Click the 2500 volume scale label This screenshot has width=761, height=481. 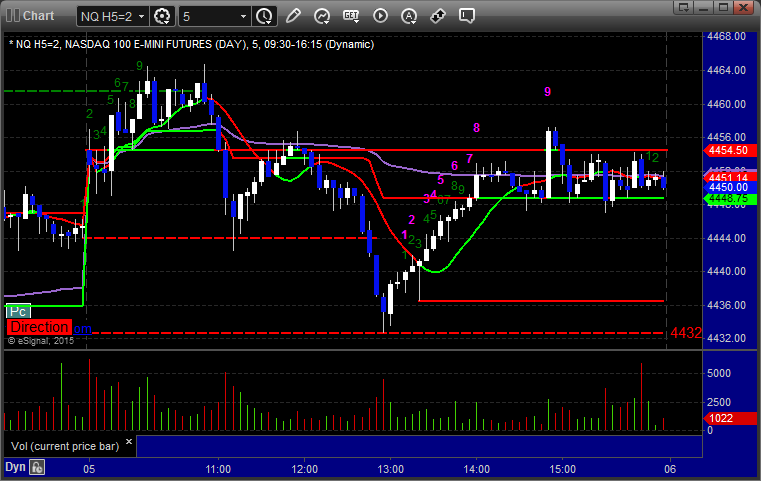click(719, 402)
